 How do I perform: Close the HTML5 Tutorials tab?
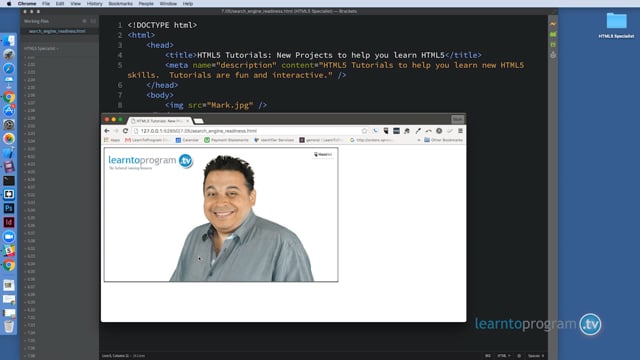(x=188, y=121)
